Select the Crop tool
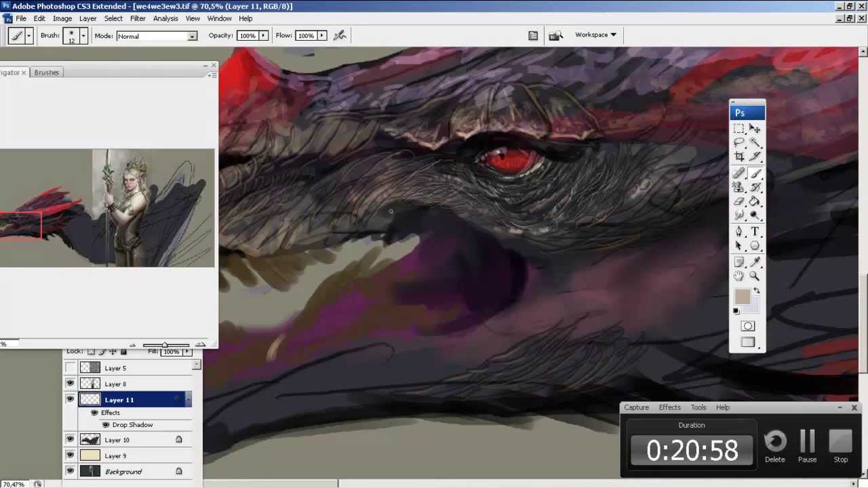Viewport: 868px width, 488px height. [739, 157]
